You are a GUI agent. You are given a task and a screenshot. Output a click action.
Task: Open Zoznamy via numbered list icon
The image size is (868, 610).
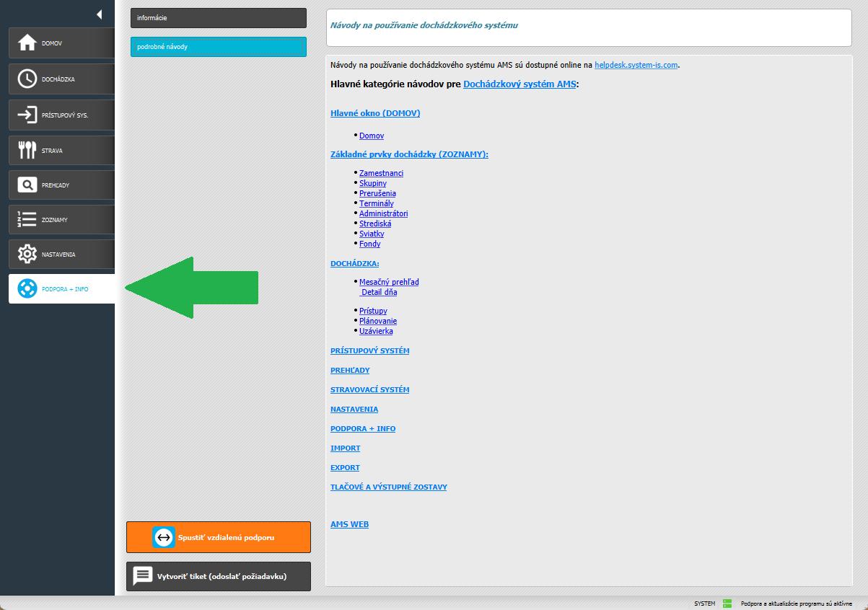[x=27, y=219]
